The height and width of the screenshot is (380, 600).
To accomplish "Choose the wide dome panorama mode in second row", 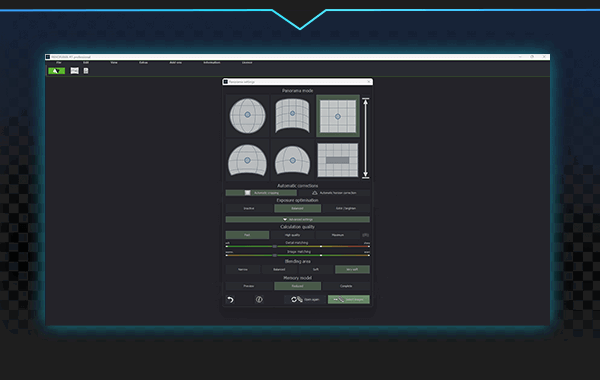I will tap(247, 160).
